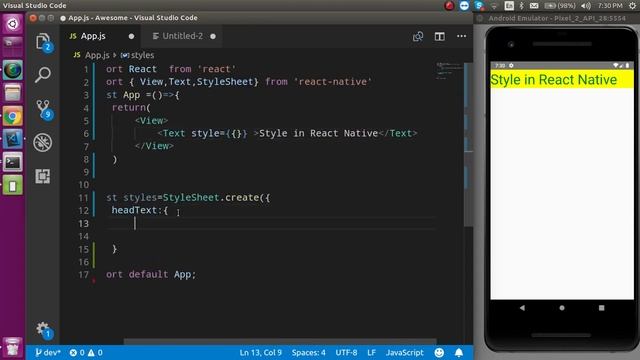Image resolution: width=640 pixels, height=360 pixels.
Task: Open the editor More Actions ellipsis menu
Action: pyautogui.click(x=462, y=36)
